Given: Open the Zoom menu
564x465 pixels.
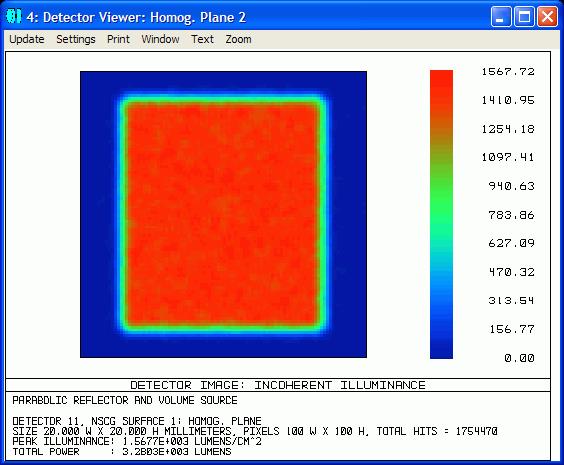Looking at the screenshot, I should coord(238,39).
